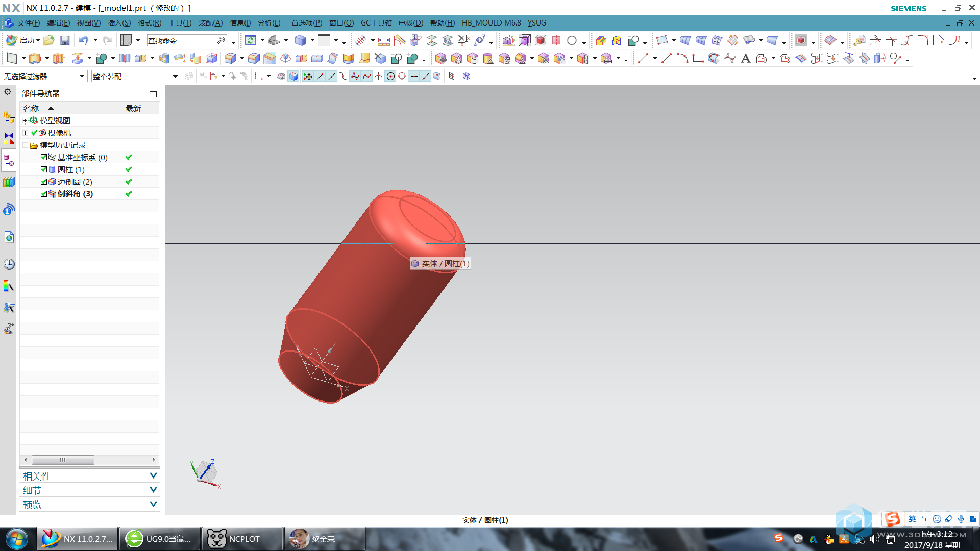Click the Undo arrow icon

point(84,40)
